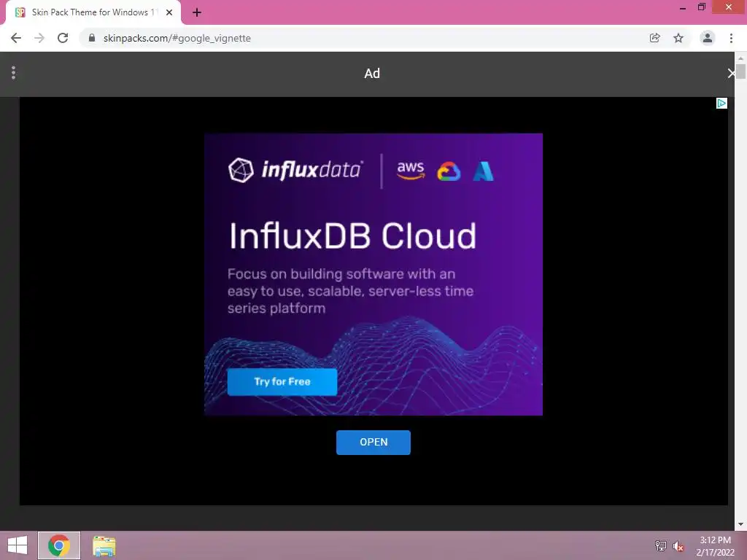Click the 'Ad' label in the header
This screenshot has height=560, width=747.
pos(372,74)
